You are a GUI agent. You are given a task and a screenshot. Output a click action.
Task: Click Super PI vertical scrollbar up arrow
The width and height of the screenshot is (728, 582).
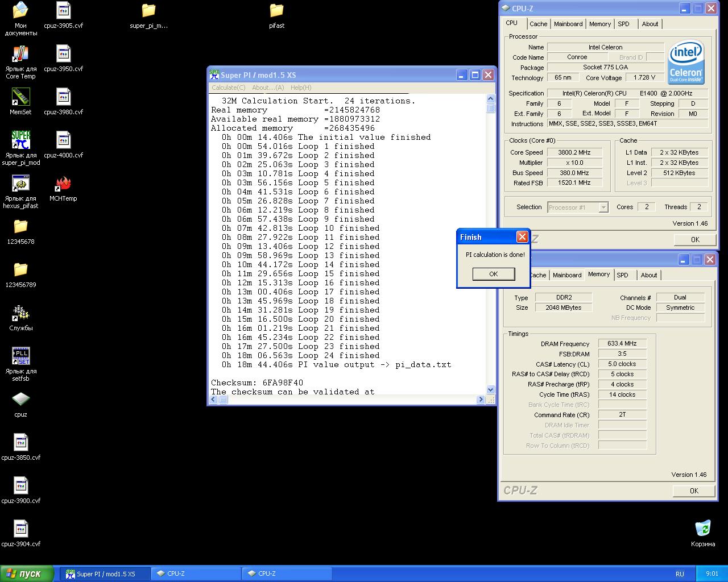(491, 98)
